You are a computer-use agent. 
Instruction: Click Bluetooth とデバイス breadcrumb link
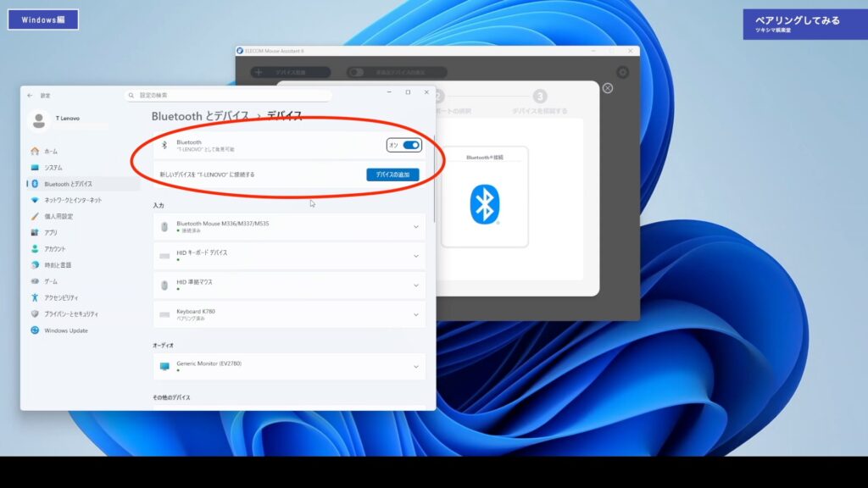coord(200,116)
